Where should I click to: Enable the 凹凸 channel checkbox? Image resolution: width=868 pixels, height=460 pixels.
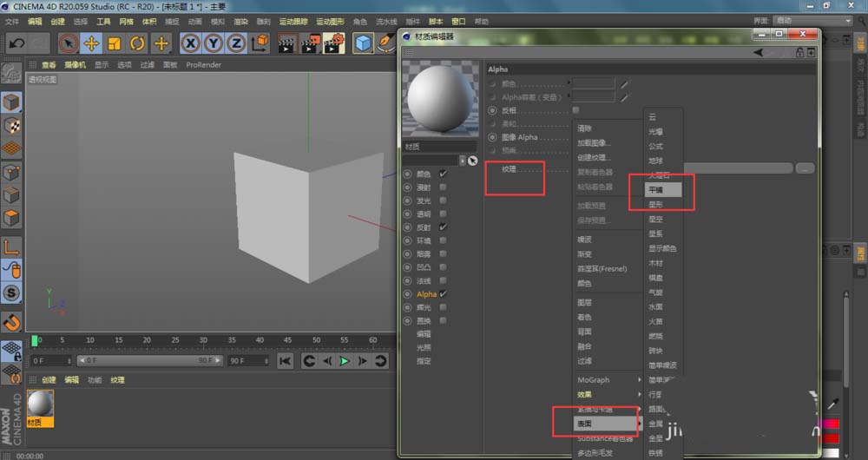[443, 267]
